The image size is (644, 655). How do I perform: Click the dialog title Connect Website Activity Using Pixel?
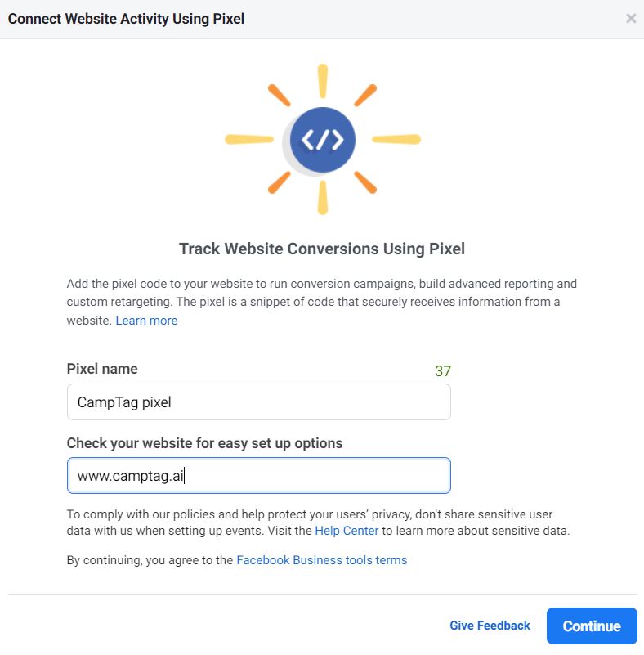(x=126, y=19)
